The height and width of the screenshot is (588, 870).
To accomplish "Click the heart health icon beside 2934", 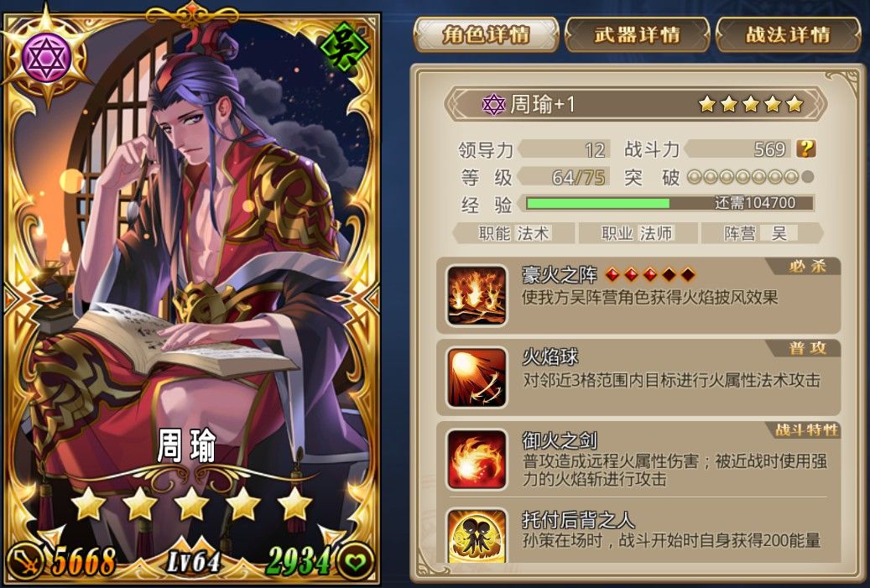I will (x=355, y=561).
